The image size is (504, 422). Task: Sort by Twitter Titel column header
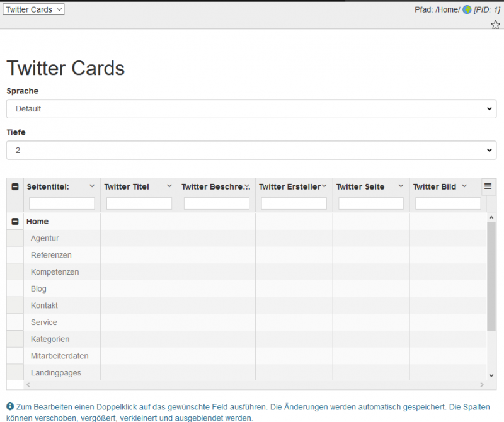pos(127,186)
